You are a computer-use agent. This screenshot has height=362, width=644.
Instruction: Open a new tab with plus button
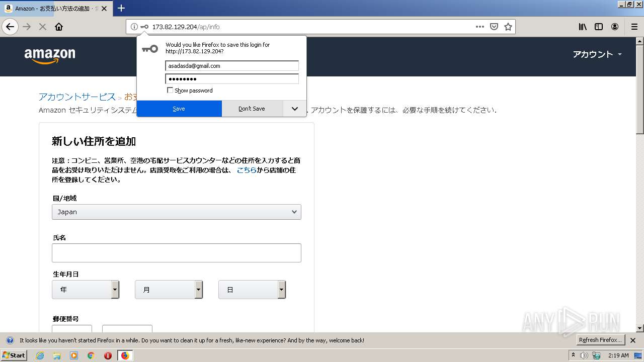[x=121, y=8]
